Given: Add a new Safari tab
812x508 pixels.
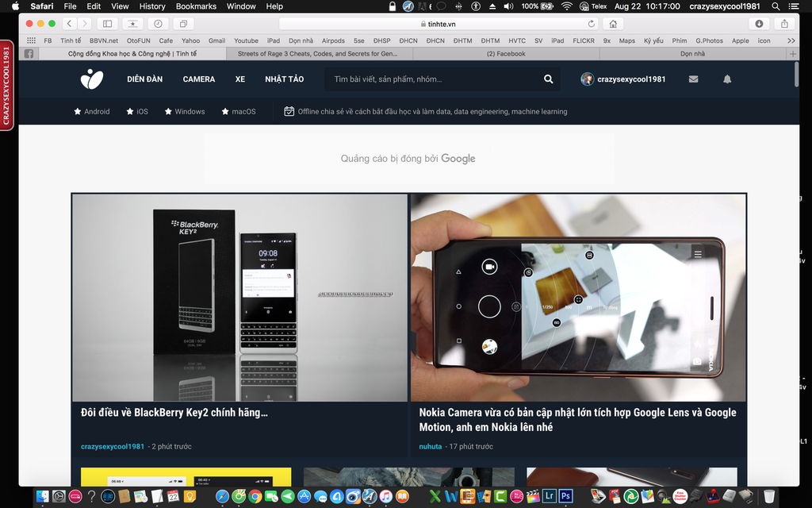Looking at the screenshot, I should (x=792, y=54).
